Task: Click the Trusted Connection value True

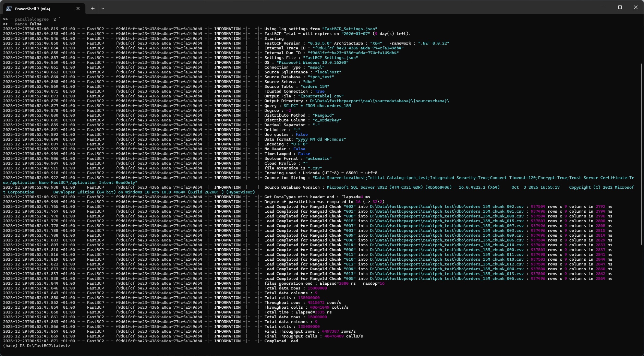Action: tap(319, 91)
